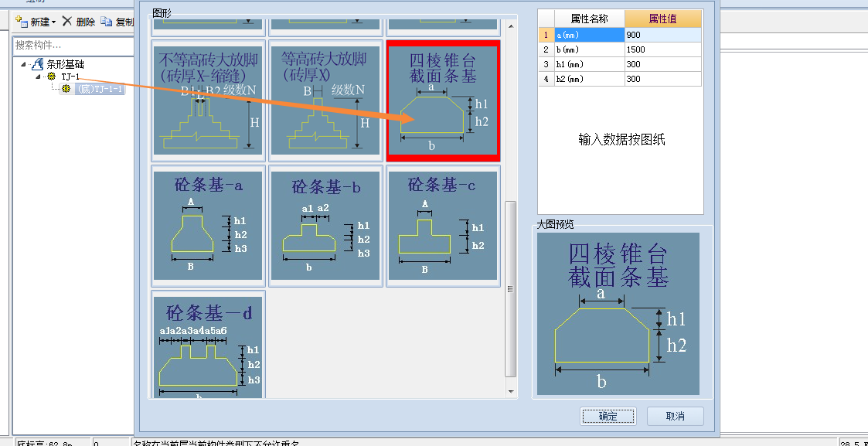Select the a(mm) property row
The height and width of the screenshot is (446, 868).
(590, 35)
